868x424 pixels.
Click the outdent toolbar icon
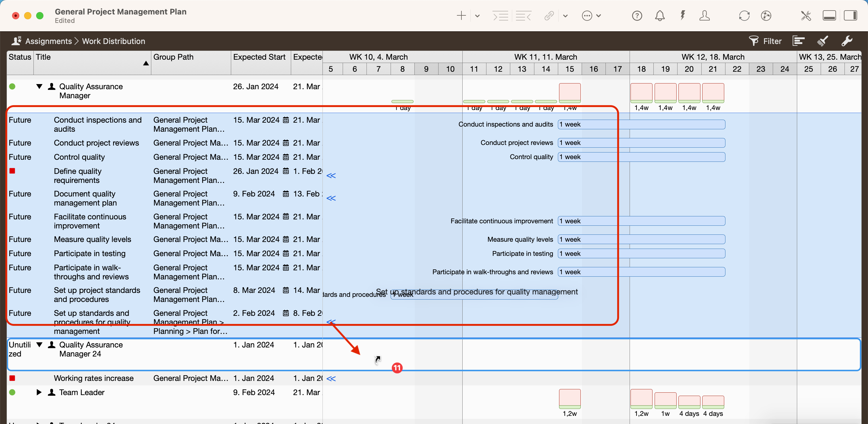coord(523,16)
